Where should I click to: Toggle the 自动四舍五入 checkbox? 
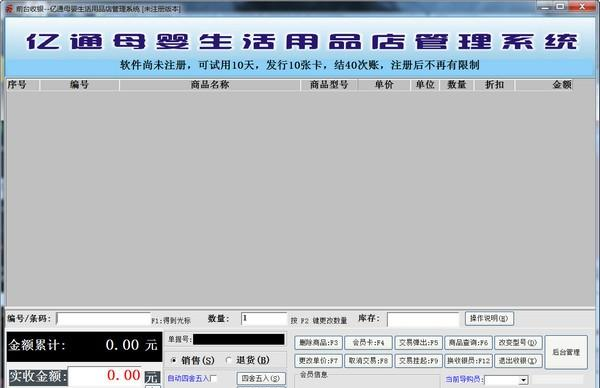click(x=214, y=378)
